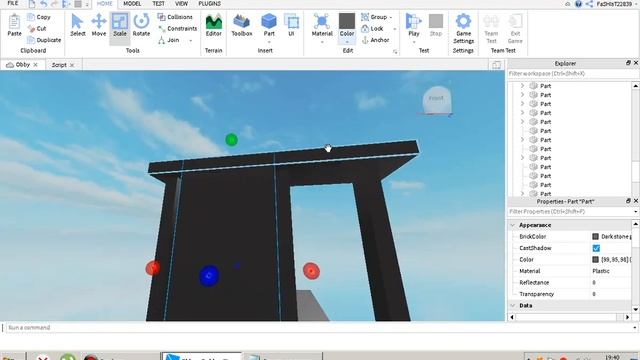Focus the Filter workspace search field

(x=573, y=73)
